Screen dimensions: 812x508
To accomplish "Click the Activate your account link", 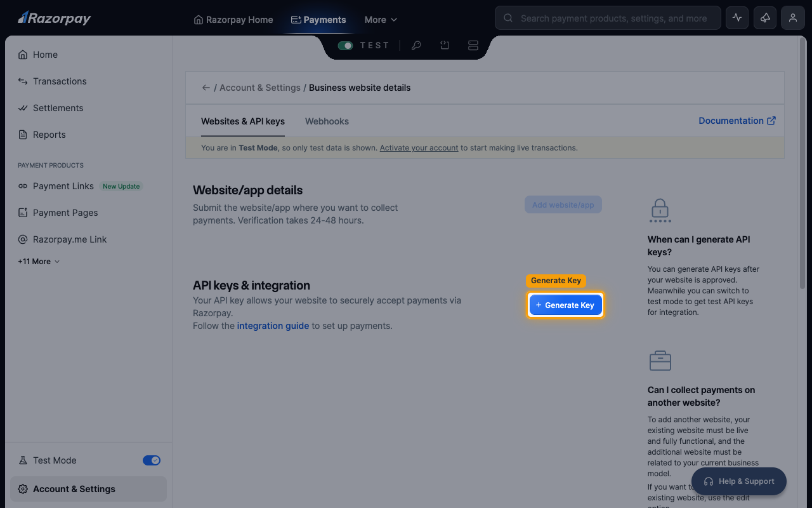I will click(419, 148).
